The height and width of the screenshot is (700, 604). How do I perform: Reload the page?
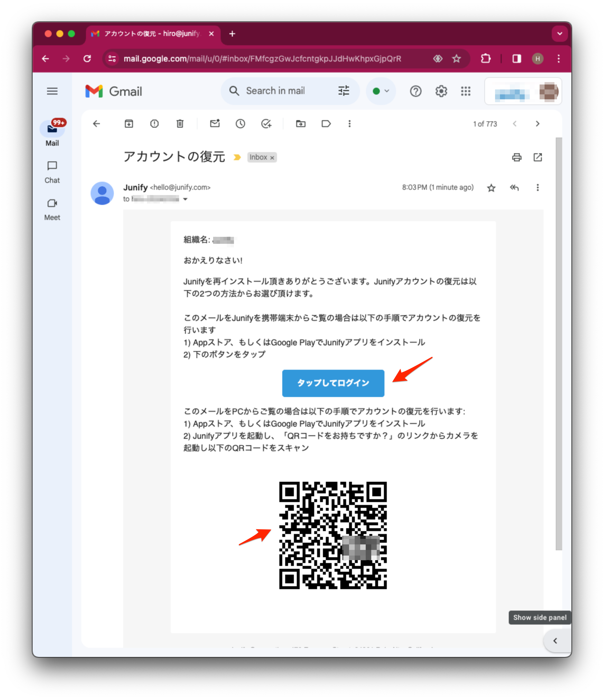[x=87, y=59]
